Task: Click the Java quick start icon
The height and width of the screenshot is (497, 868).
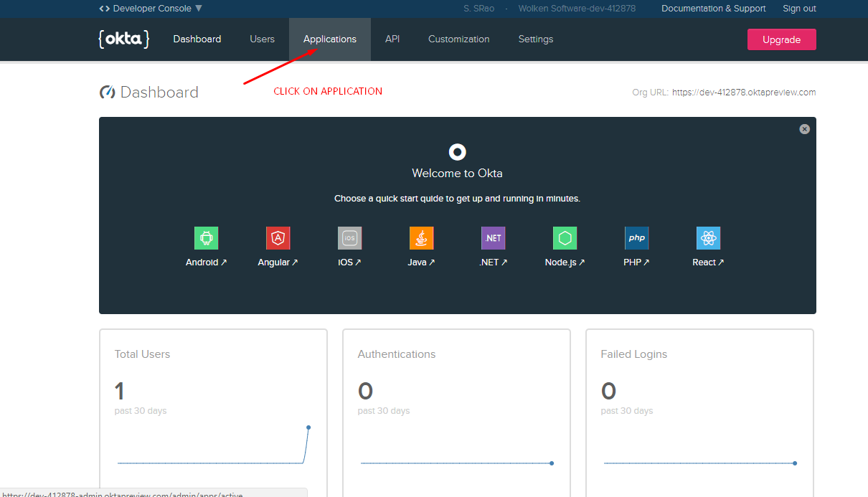Action: pos(421,237)
